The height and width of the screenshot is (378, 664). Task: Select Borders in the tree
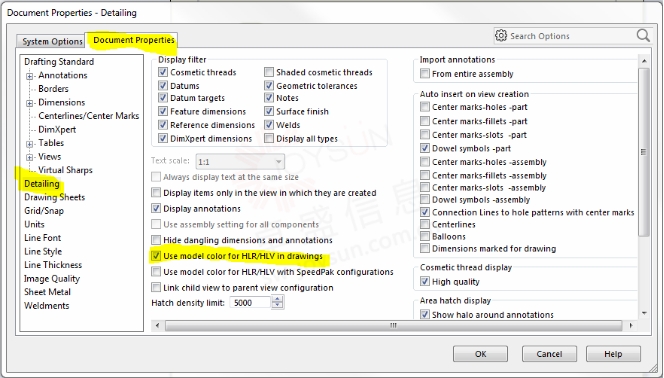[53, 89]
